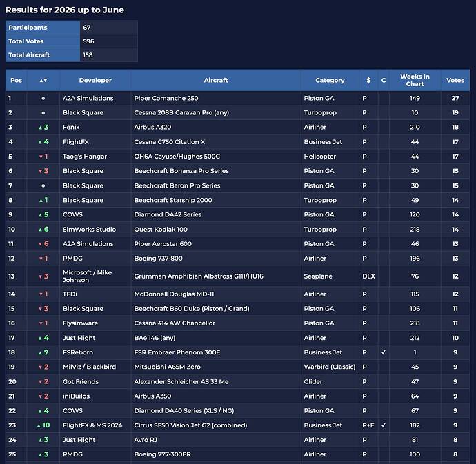
Task: Sort by the Category column header
Action: tap(330, 81)
